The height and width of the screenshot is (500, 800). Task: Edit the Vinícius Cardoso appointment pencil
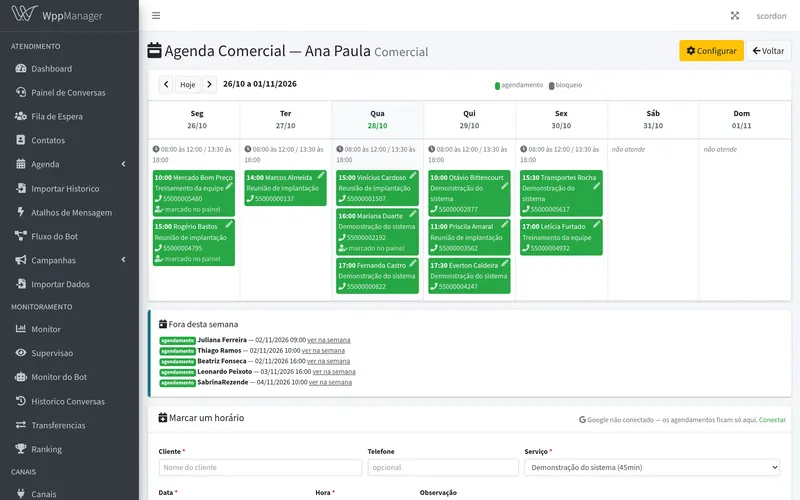coord(413,176)
